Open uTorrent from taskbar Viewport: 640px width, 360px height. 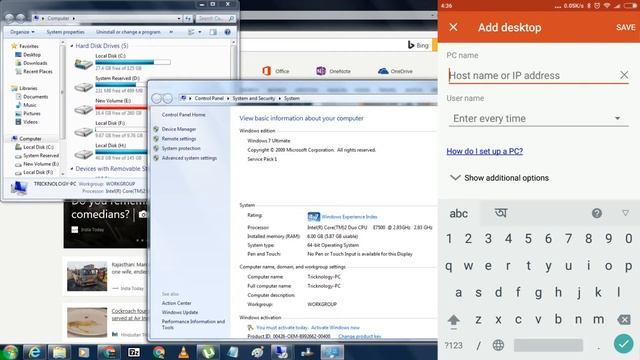tap(209, 352)
